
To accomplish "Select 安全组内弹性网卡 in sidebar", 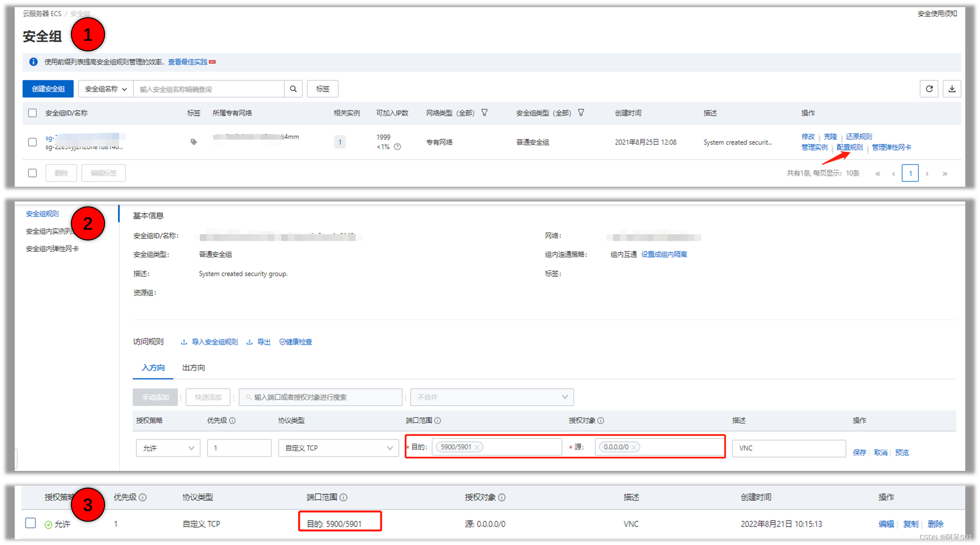I will pyautogui.click(x=52, y=249).
